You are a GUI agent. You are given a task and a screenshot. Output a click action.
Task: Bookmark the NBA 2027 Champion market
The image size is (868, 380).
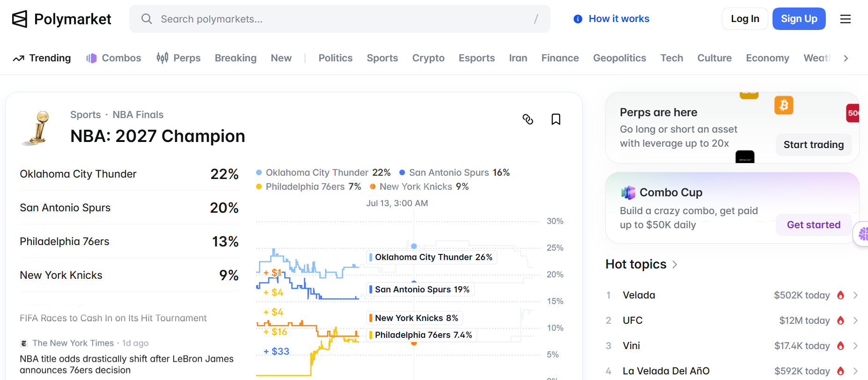(x=556, y=119)
